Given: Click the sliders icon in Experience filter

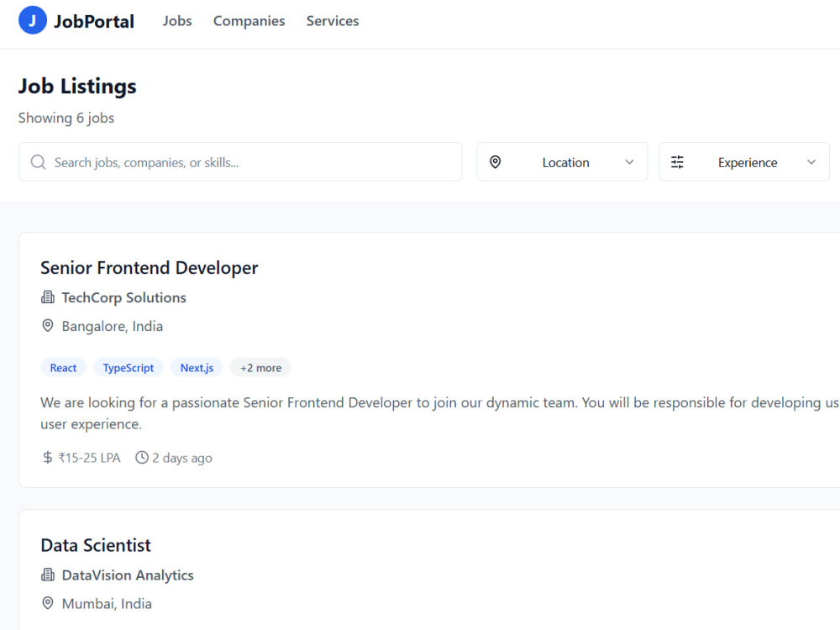Looking at the screenshot, I should (677, 162).
